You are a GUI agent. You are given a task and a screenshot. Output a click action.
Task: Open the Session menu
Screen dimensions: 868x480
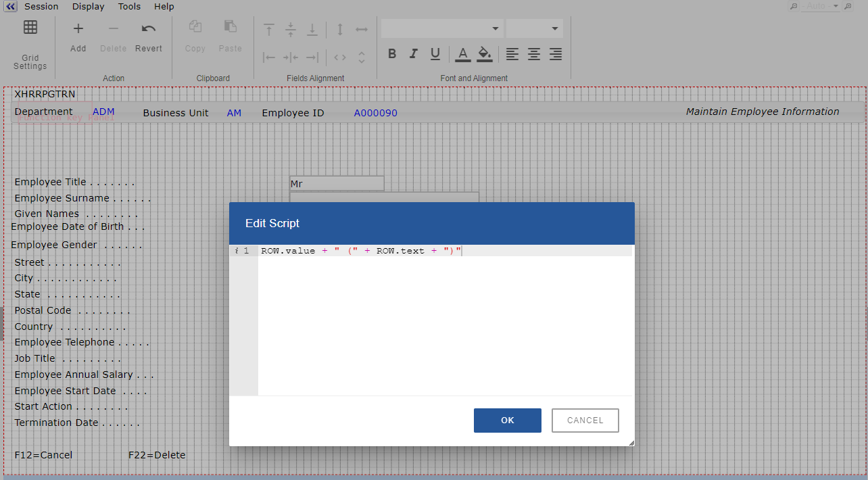(x=41, y=6)
